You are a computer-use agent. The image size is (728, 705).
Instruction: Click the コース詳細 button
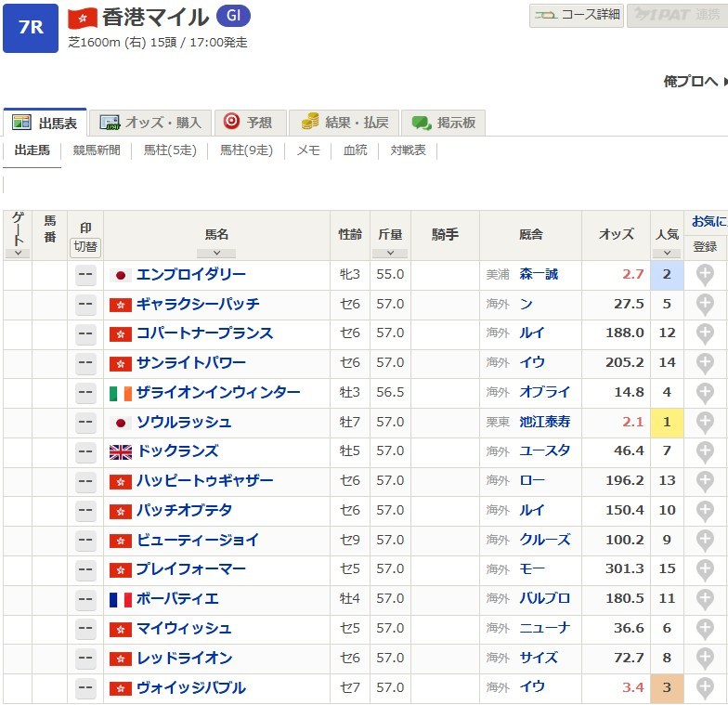tap(577, 15)
